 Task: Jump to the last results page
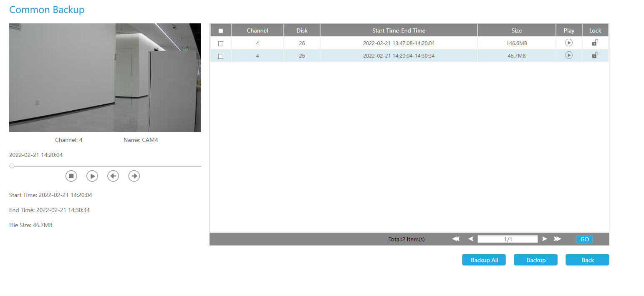pos(558,239)
